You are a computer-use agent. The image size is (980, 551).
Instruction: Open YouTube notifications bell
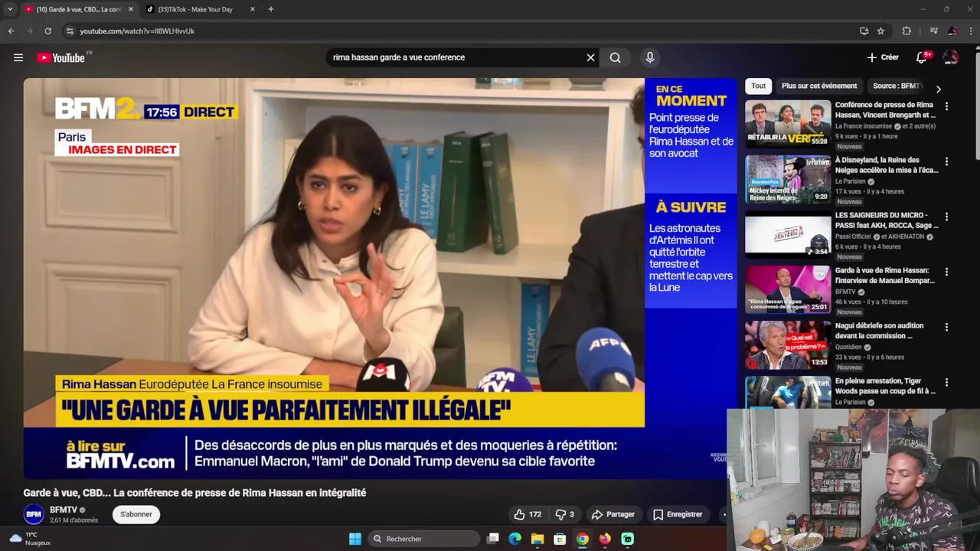[923, 57]
